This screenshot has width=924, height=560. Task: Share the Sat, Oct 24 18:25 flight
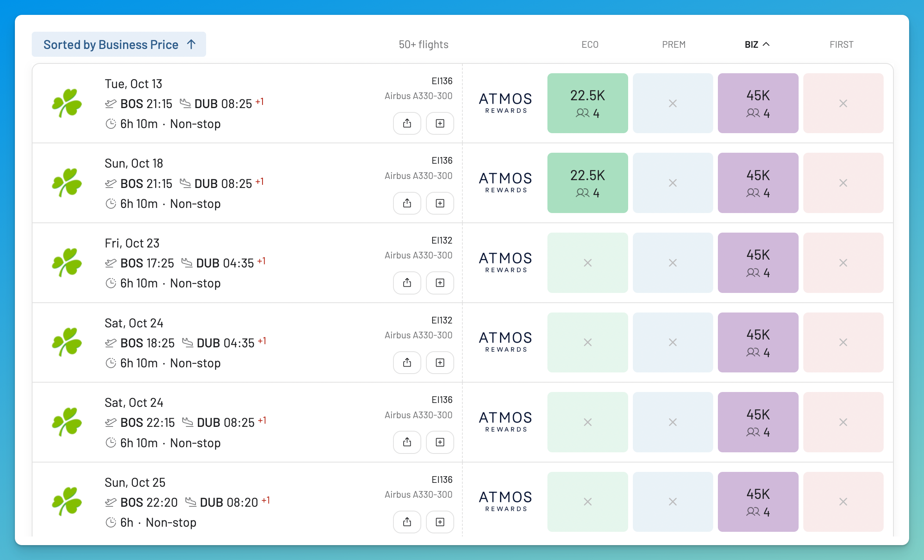[407, 363]
